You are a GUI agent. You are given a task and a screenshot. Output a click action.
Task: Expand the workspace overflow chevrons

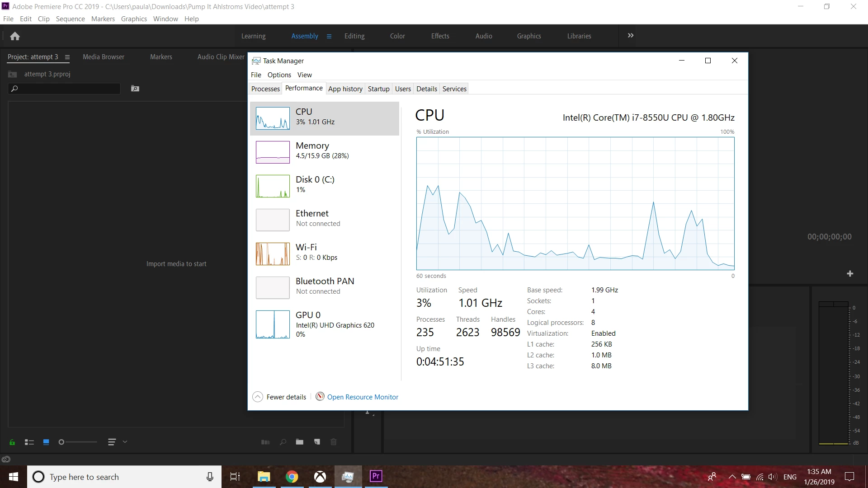[631, 36]
